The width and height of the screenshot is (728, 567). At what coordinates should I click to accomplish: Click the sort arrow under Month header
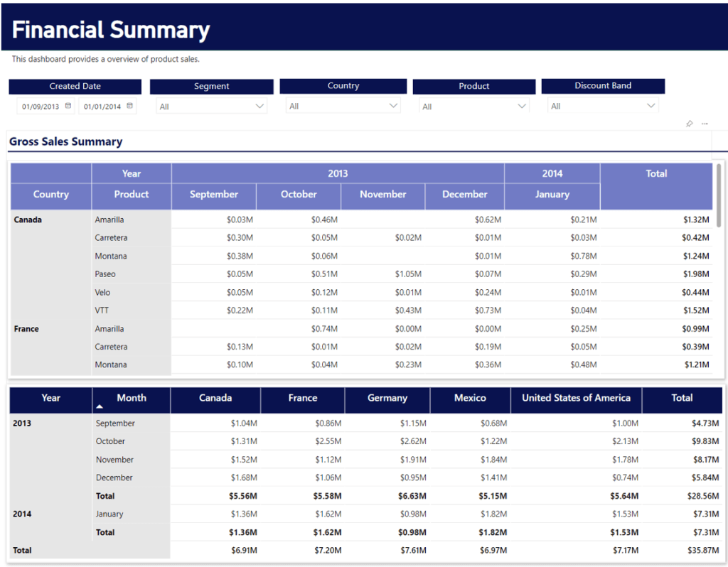[x=100, y=406]
